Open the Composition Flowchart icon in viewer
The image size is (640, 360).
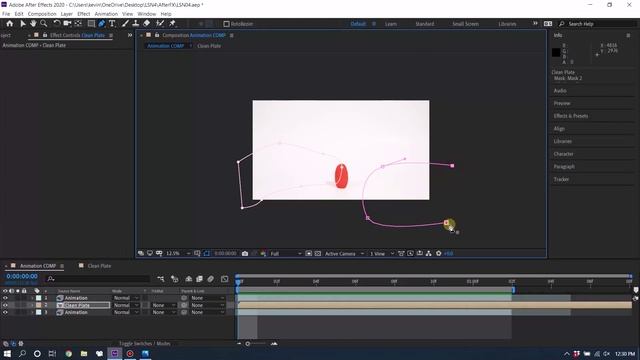(x=429, y=253)
